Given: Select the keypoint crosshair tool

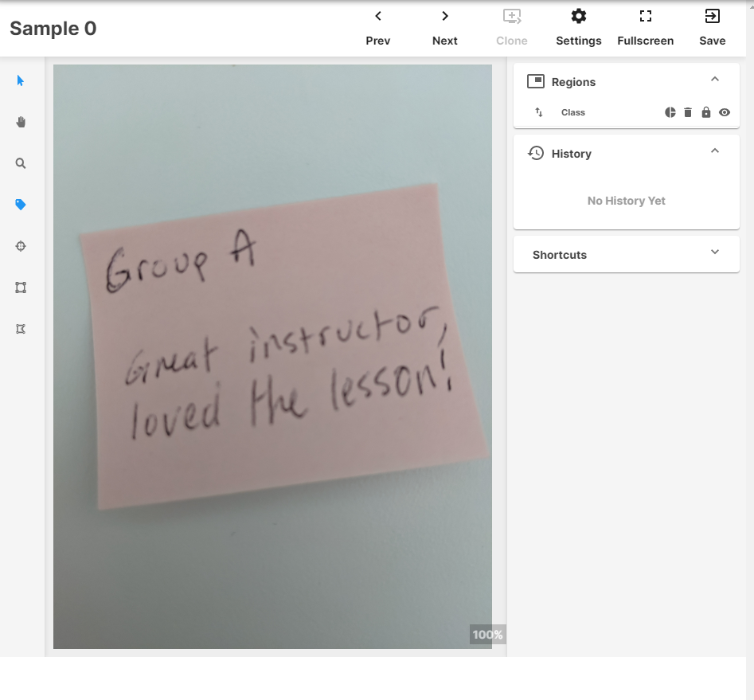Looking at the screenshot, I should pyautogui.click(x=20, y=246).
